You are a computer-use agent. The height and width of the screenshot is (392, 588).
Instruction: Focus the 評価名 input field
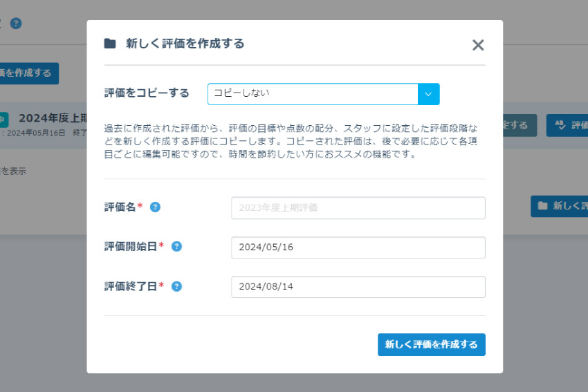pos(358,208)
